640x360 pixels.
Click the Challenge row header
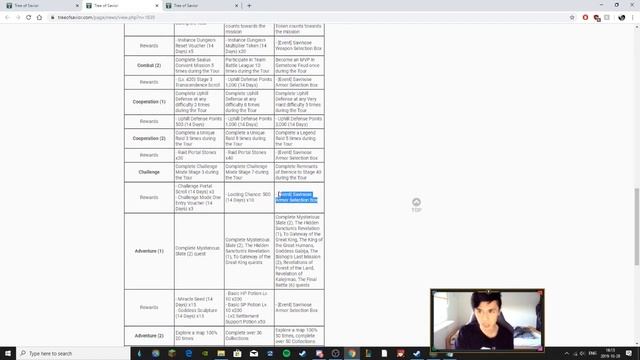pos(149,172)
